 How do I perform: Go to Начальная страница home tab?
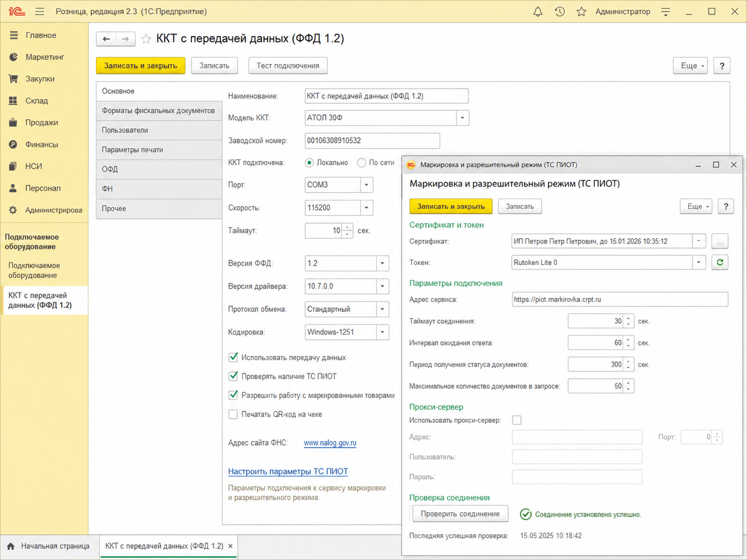[x=48, y=546]
